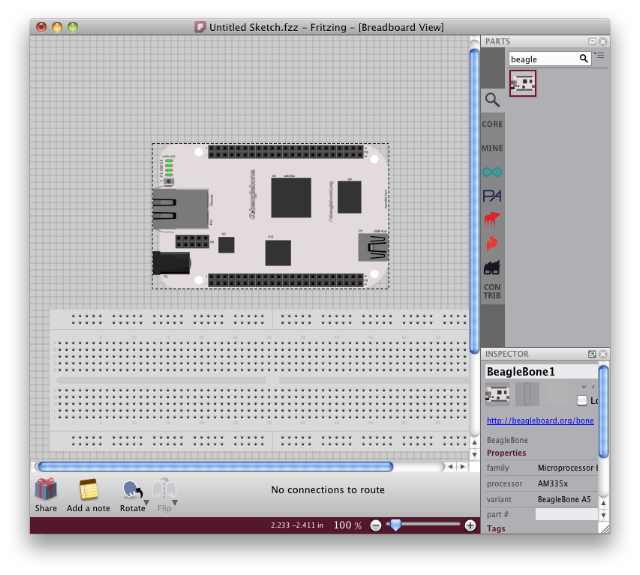Click the schematic view image in Inspector
Viewport: 640px width, 575px height.
527,394
